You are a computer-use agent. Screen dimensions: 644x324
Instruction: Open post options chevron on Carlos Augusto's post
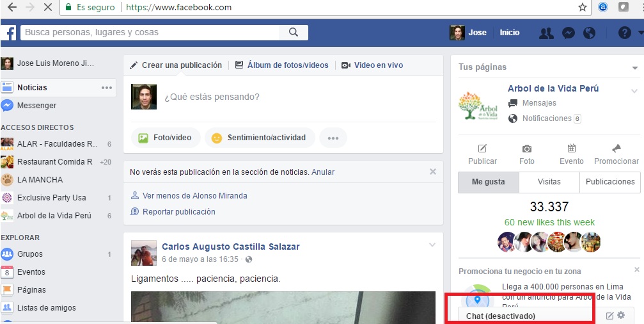tap(432, 245)
